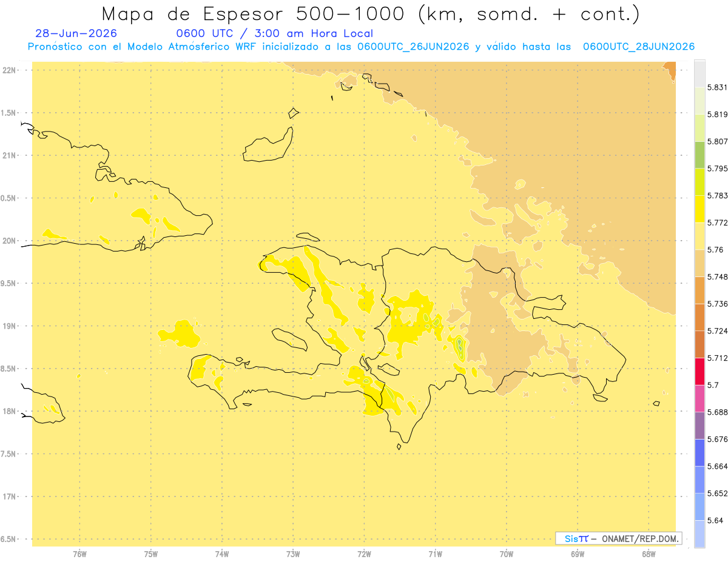Click the '17N' latitude label
Viewport: 728px width, 562px height.
click(10, 497)
